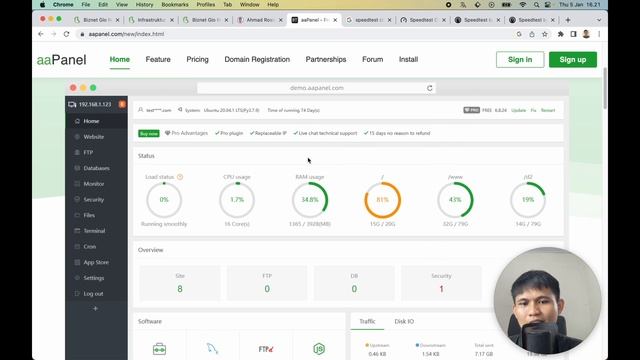Click the demo.aapanel.com address field
Screen dimensions: 640x360
[316, 88]
